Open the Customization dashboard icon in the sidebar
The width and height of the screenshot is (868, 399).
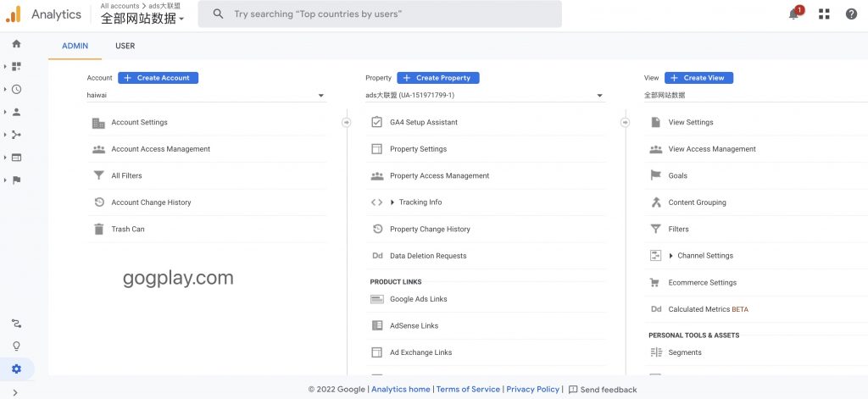pyautogui.click(x=16, y=66)
